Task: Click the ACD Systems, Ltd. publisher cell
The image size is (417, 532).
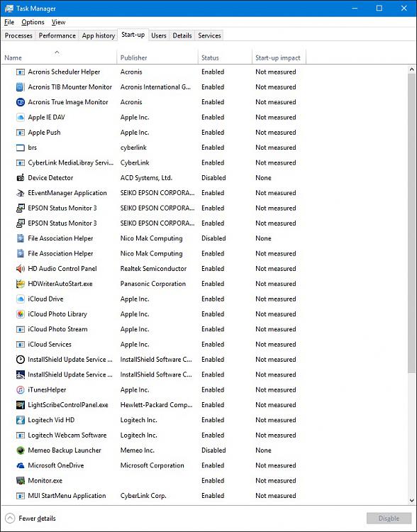Action: click(146, 178)
